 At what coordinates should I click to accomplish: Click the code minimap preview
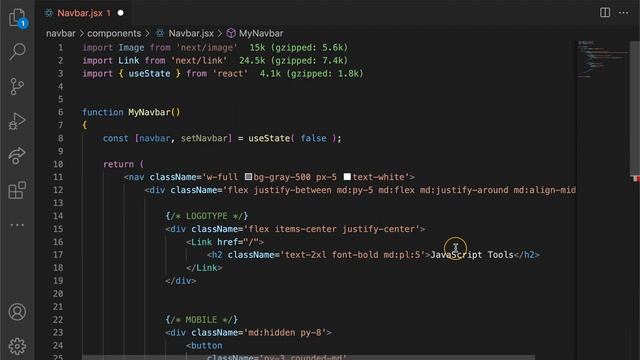pos(602,59)
